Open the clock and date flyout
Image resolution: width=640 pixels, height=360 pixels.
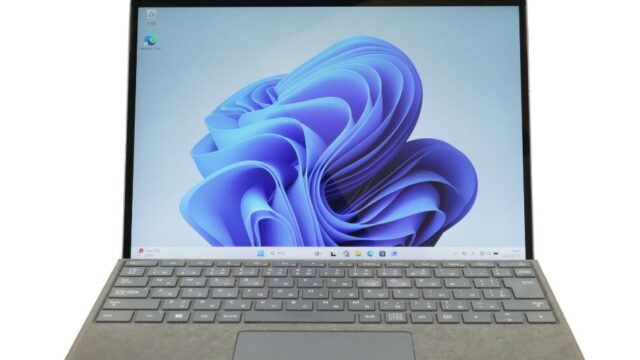(x=513, y=253)
